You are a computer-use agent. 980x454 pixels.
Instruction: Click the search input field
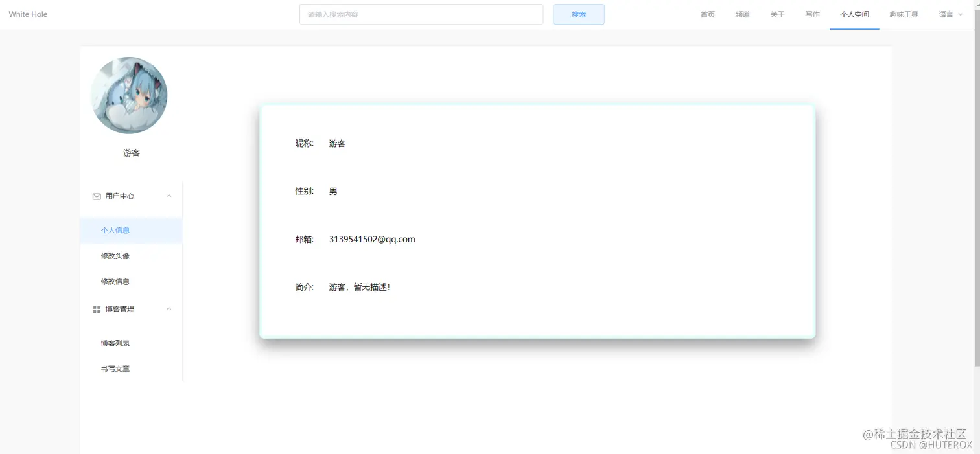(x=421, y=14)
